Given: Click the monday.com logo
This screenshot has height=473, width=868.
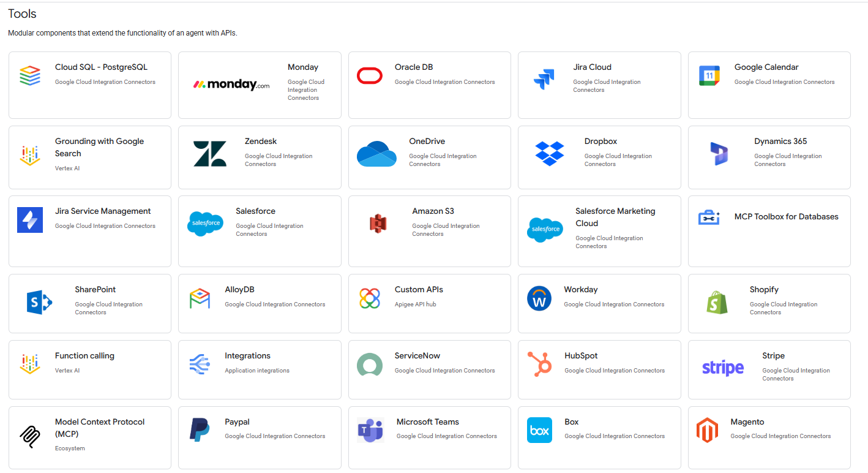Looking at the screenshot, I should click(231, 85).
